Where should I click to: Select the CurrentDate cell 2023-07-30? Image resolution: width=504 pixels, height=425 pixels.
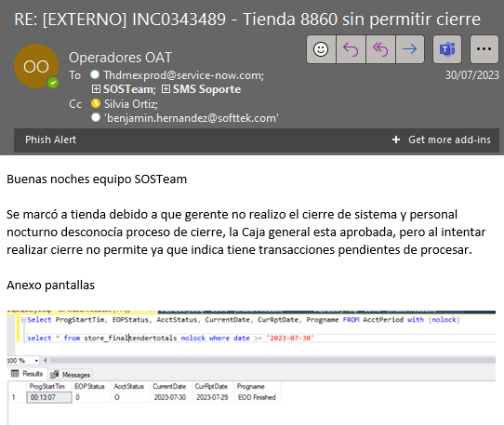coord(171,397)
